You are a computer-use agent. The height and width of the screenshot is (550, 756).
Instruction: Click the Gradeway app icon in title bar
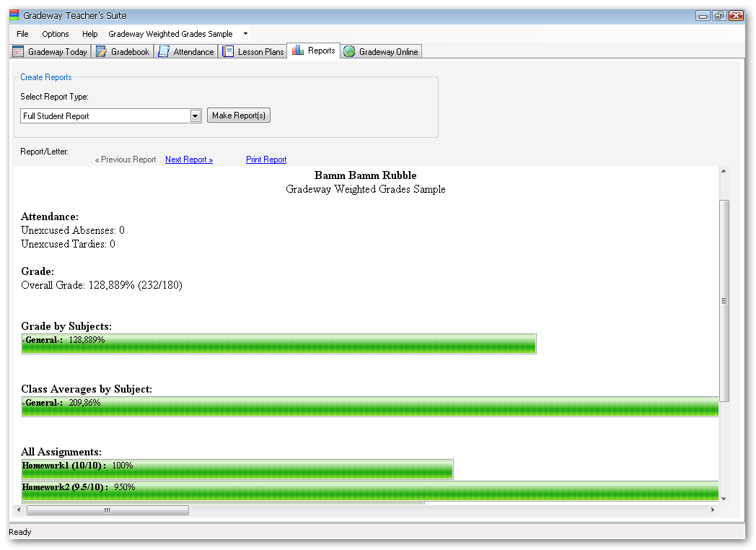pos(14,15)
